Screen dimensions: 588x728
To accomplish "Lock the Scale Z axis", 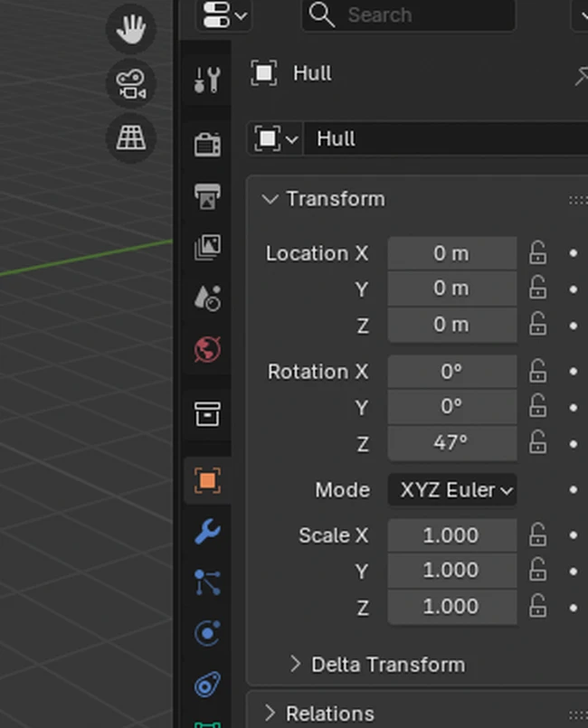I will click(538, 606).
